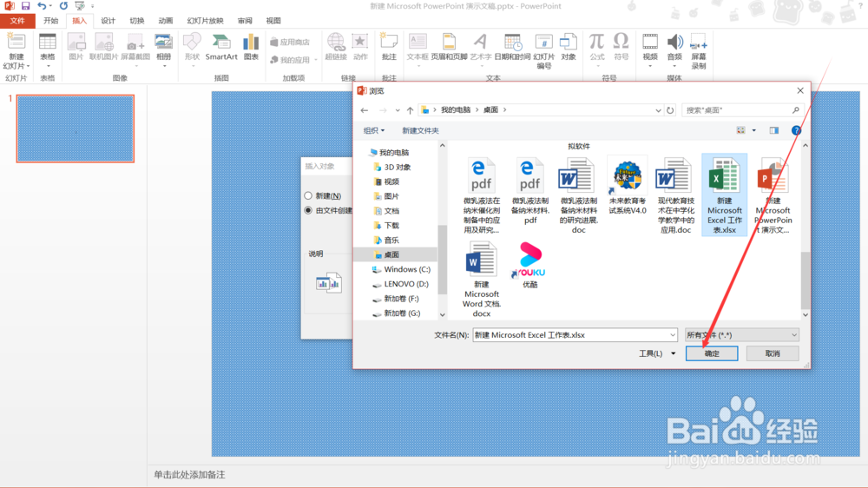
Task: Toggle the preview pane icon
Action: pyautogui.click(x=774, y=130)
